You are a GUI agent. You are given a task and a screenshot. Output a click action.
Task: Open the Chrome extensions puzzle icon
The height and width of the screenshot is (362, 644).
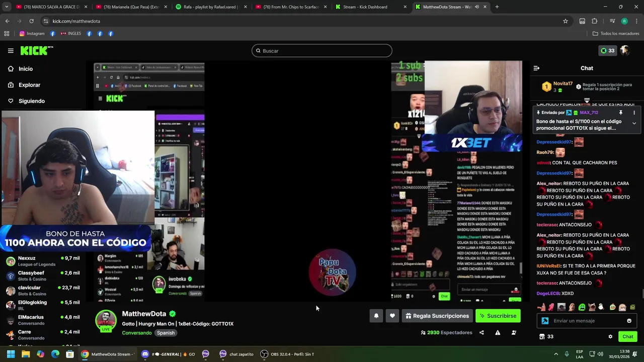pos(594,21)
